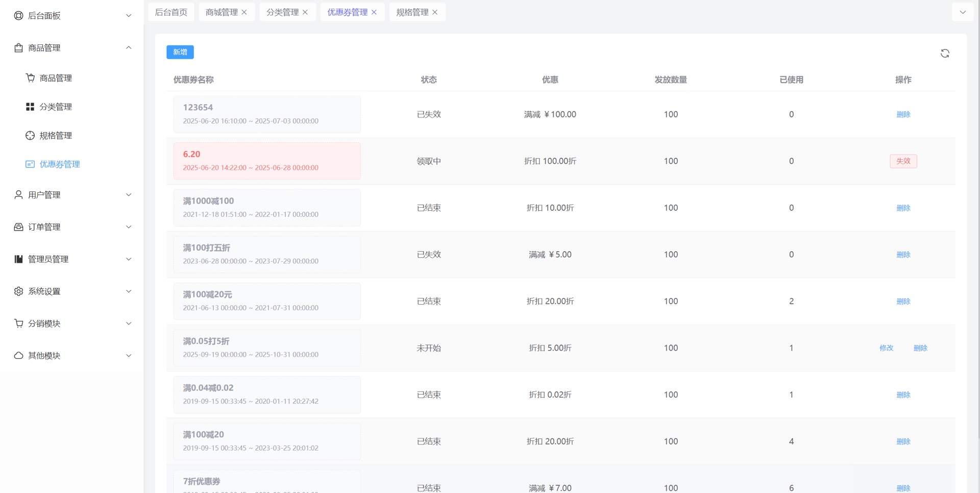Screen dimensions: 980x493
Task: Click the coupon icon beside 优惠券管理
Action: pos(30,164)
